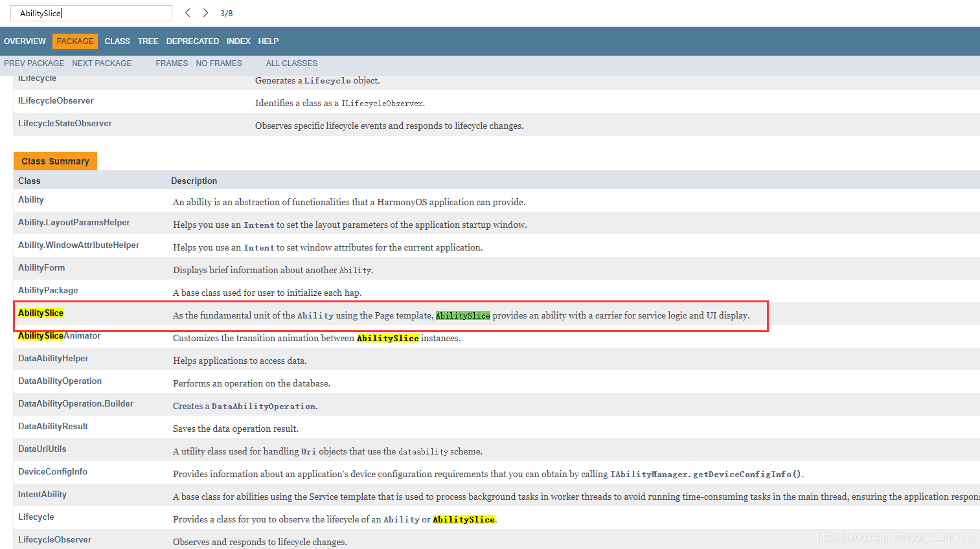Open the ILifecycleObserver interface link
Screen dimensions: 980x549
[x=56, y=101]
